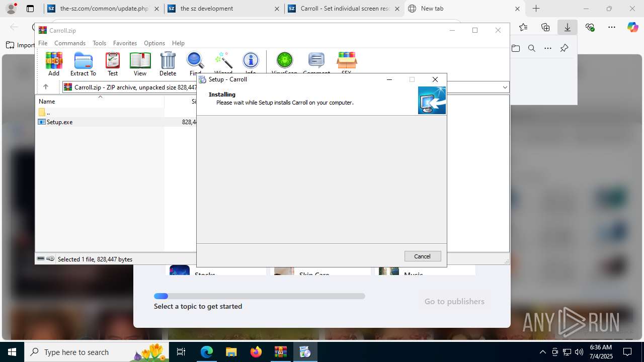Viewport: 644px width, 362px height.
Task: Switch to 'the sz development' tab
Action: coord(224,9)
